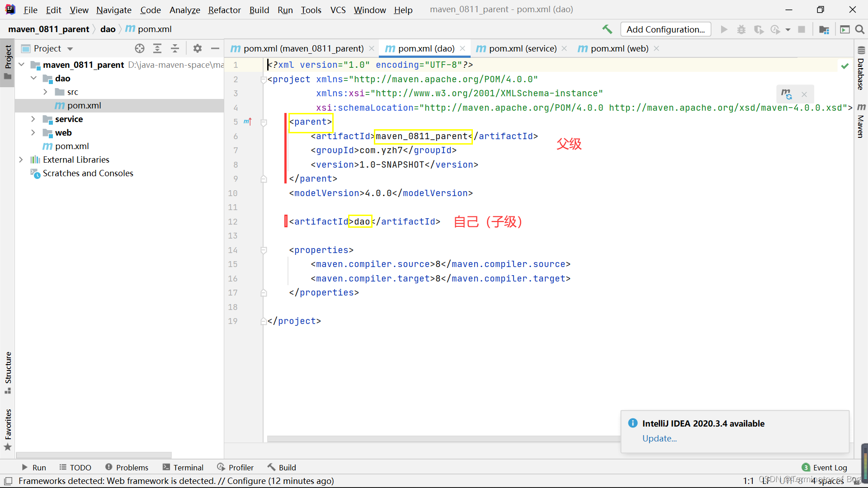
Task: Click the Run configuration icon in toolbar
Action: coord(724,29)
